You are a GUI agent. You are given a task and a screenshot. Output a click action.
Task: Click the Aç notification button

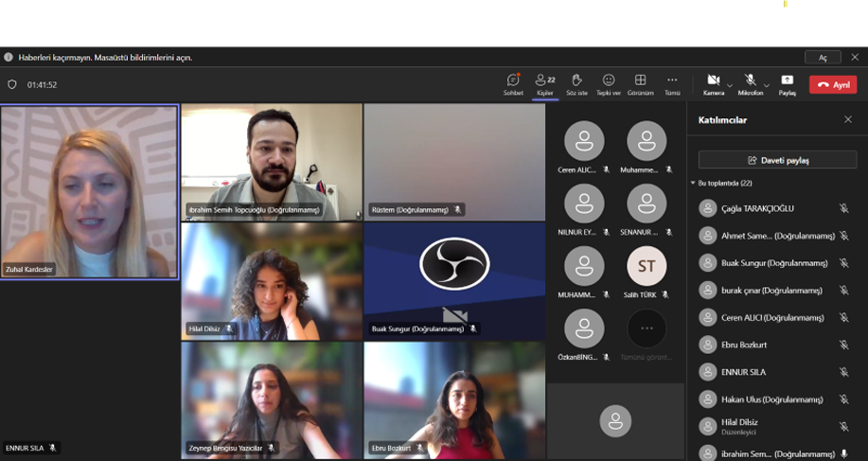pos(823,58)
